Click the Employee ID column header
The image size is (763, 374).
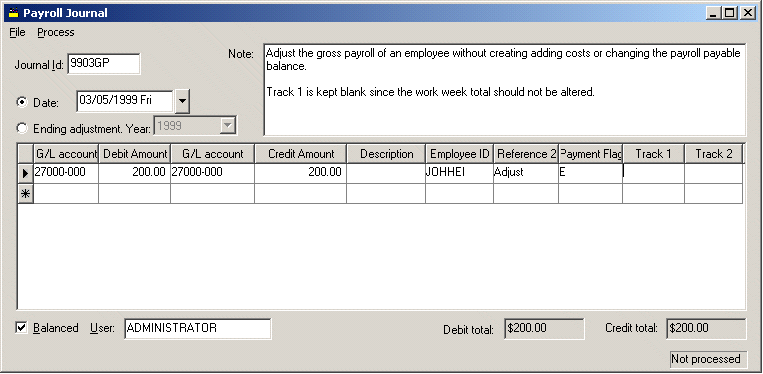click(460, 154)
